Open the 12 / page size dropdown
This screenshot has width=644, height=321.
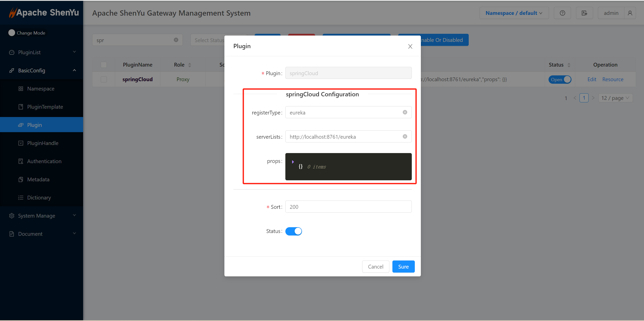point(615,98)
